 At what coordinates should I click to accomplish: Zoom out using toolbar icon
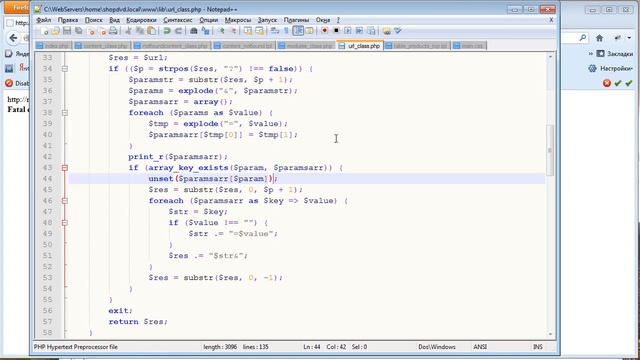click(233, 31)
